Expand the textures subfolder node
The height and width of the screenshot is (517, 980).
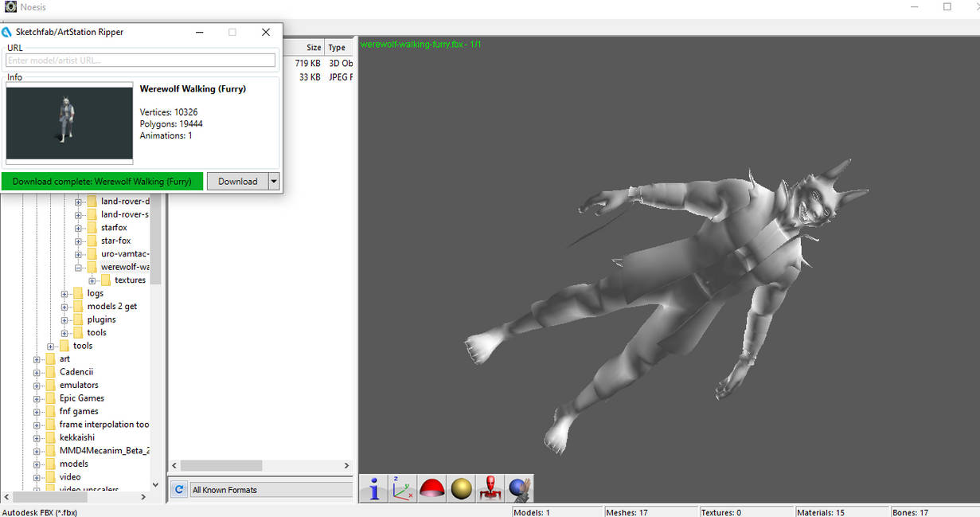click(92, 280)
